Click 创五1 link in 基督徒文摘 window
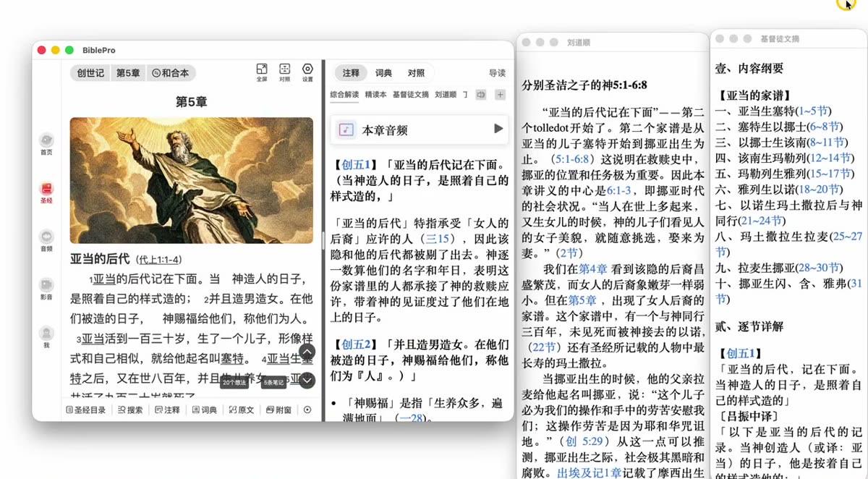 tap(740, 354)
